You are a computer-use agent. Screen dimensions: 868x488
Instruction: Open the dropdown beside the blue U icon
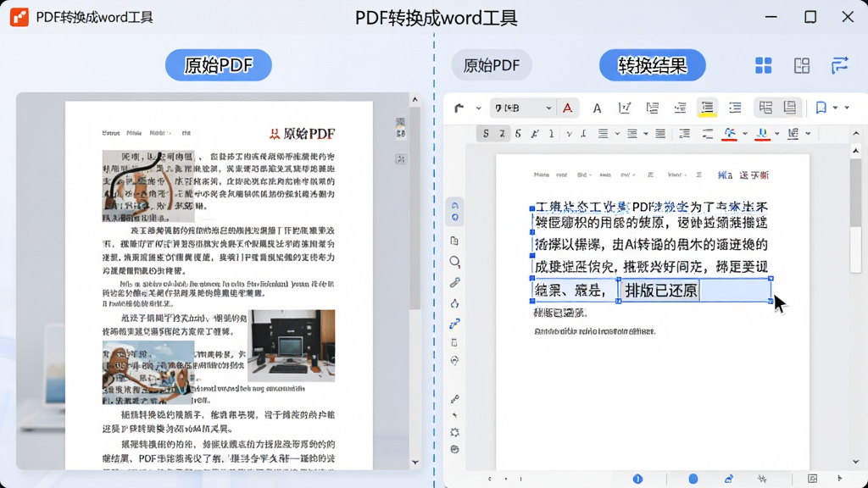777,133
